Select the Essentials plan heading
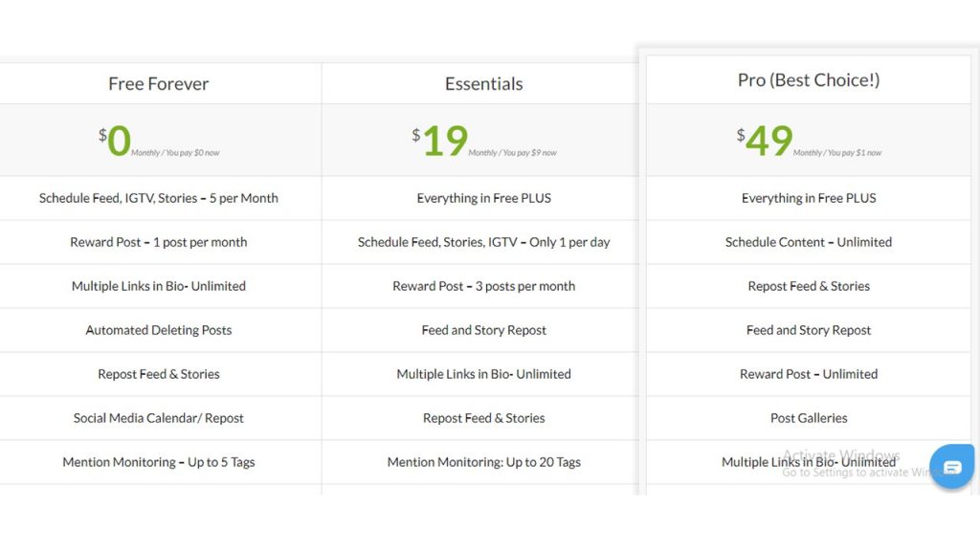The image size is (980, 551). point(483,84)
